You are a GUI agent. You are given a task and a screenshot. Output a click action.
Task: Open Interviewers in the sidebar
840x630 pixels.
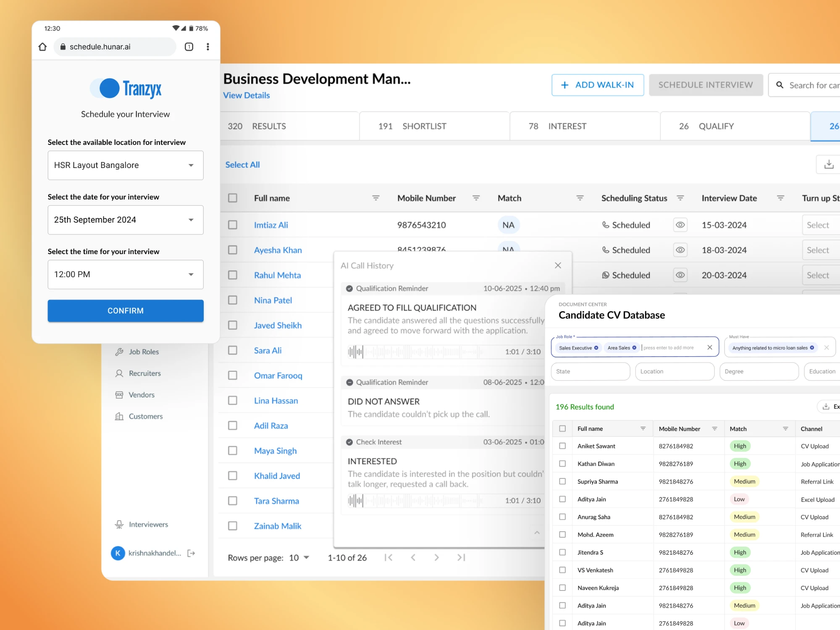(142, 524)
